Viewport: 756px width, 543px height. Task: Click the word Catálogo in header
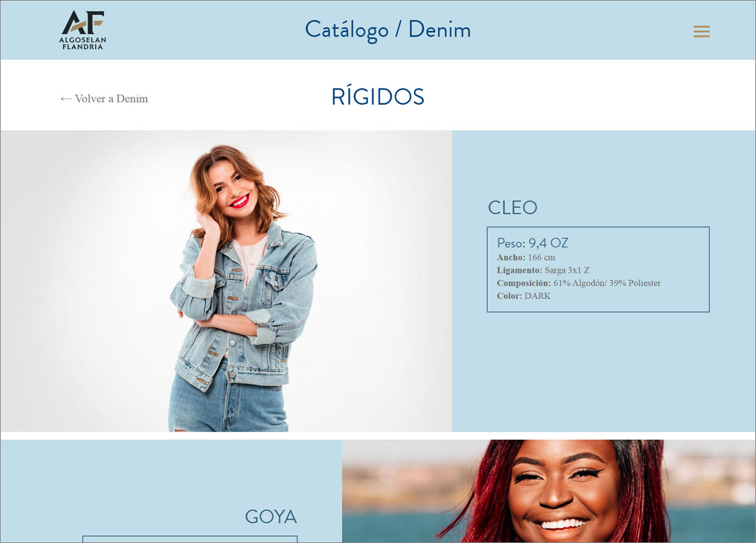(347, 30)
